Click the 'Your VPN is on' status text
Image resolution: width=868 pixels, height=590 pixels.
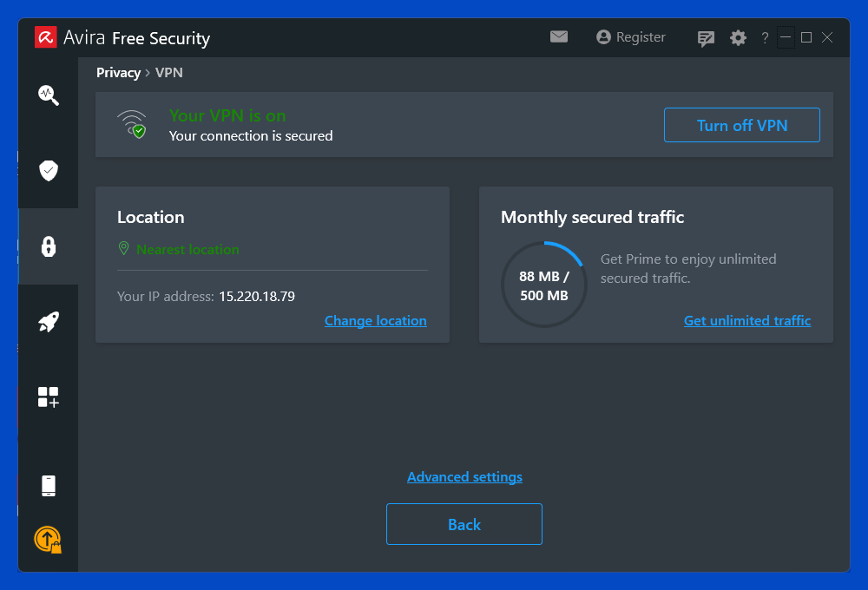coord(227,115)
